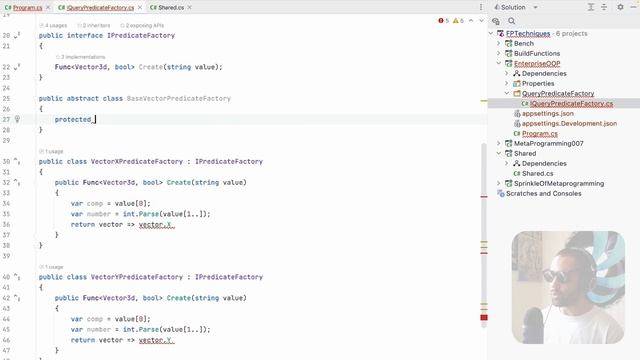Screen dimensions: 640x360
Task: Click '3 implementations' hint above Create
Action: click(80, 57)
